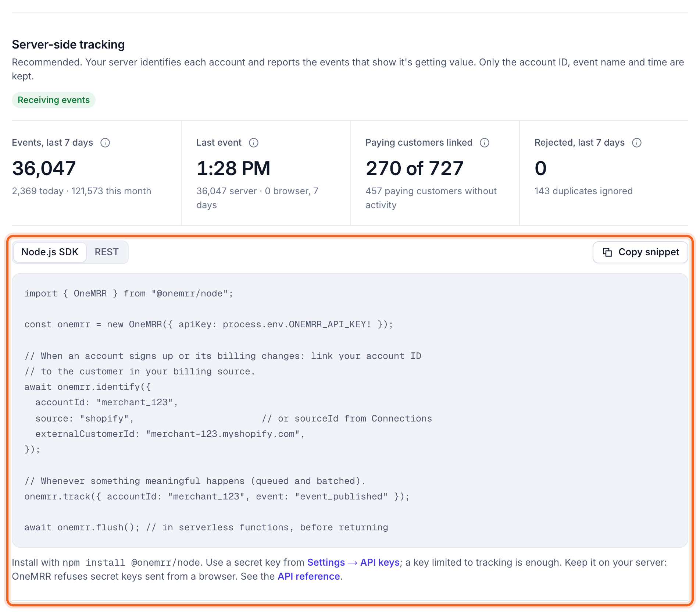Click 457 paying customers without activity text
The width and height of the screenshot is (700, 612).
click(x=431, y=198)
